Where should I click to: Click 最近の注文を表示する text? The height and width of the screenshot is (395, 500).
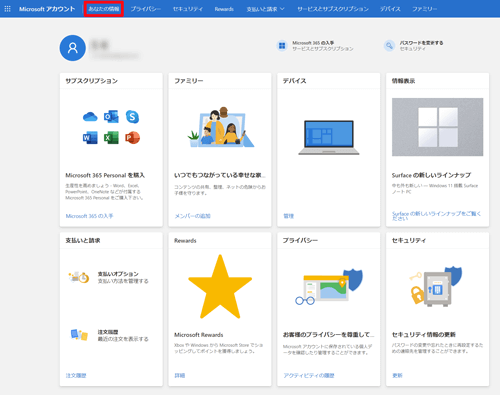click(123, 339)
